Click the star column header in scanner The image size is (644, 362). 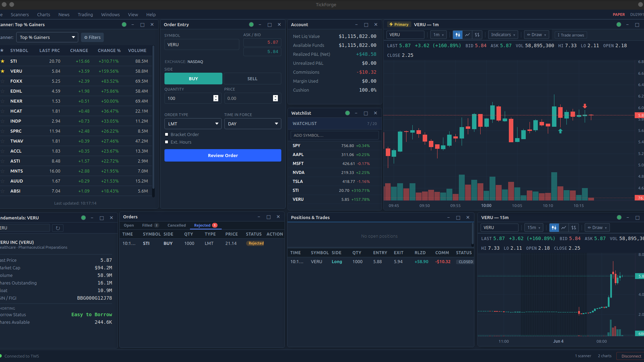(2, 50)
